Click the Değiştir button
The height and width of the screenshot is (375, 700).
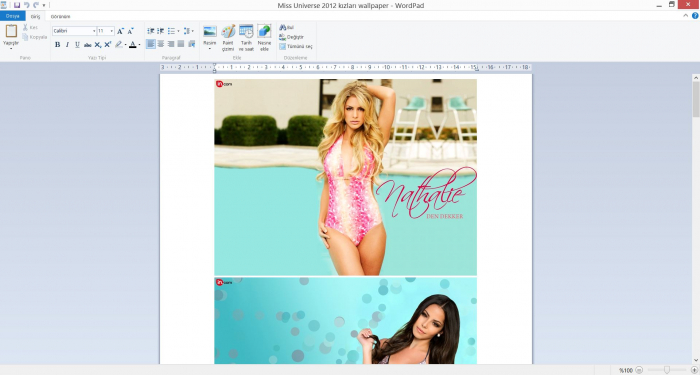coord(292,37)
